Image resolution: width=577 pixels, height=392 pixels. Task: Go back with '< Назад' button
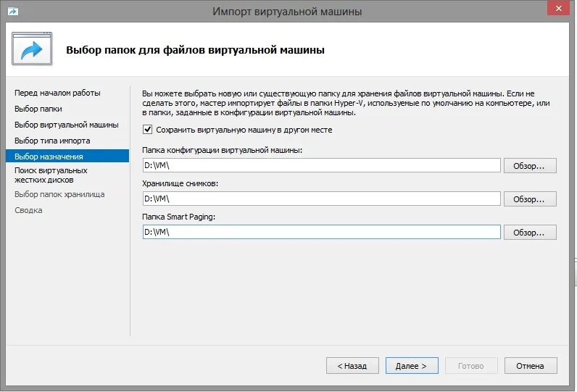click(352, 366)
